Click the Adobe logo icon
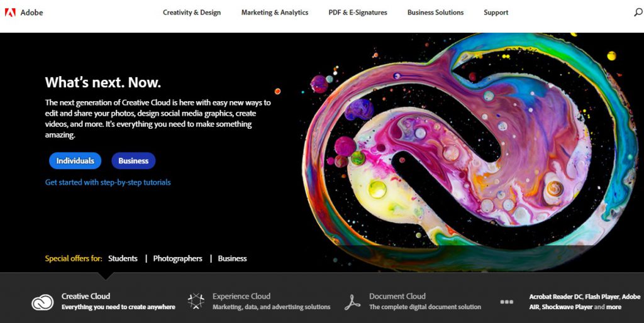Image resolution: width=644 pixels, height=323 pixels. pos(10,13)
